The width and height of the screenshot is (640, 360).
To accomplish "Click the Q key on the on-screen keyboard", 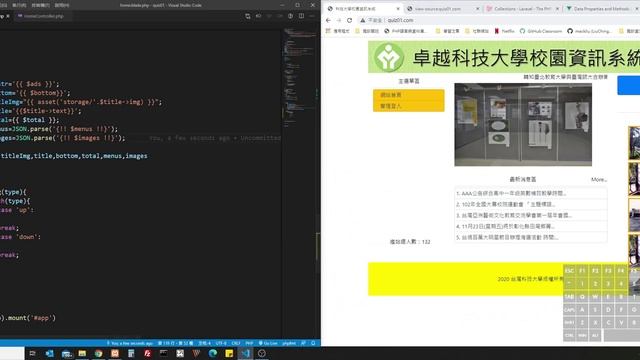I will 582,297.
